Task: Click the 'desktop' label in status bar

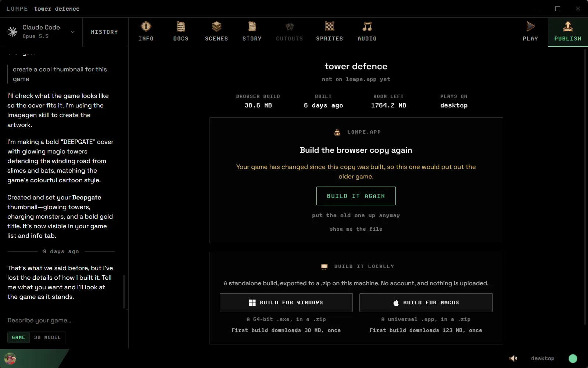Action: [542, 358]
